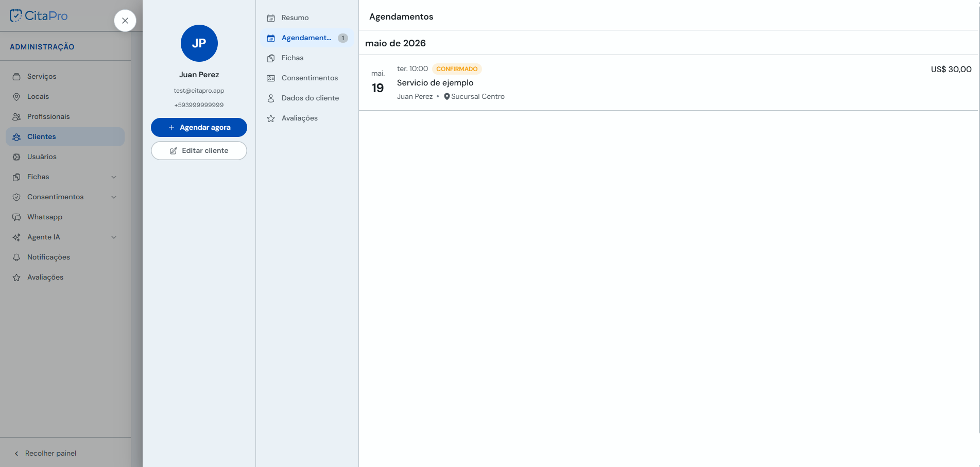The width and height of the screenshot is (980, 467).
Task: Open the Servicio de ejemplo appointment
Action: pyautogui.click(x=668, y=83)
